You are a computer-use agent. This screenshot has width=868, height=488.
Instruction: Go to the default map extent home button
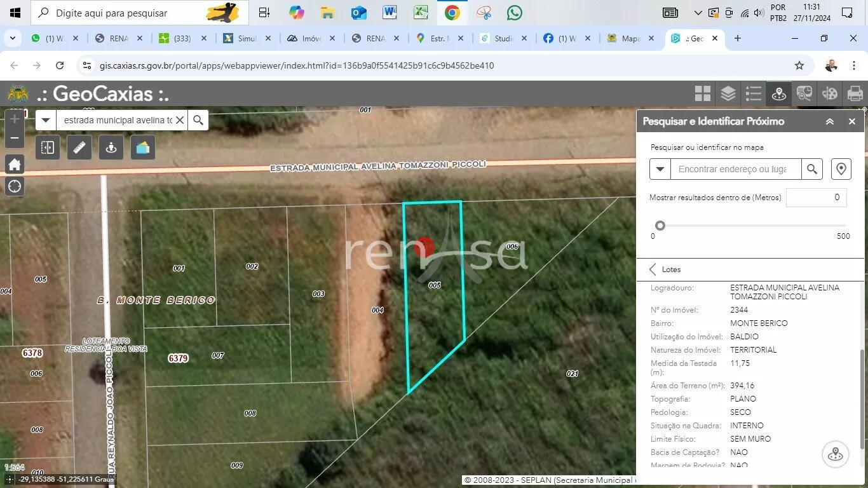tap(15, 165)
